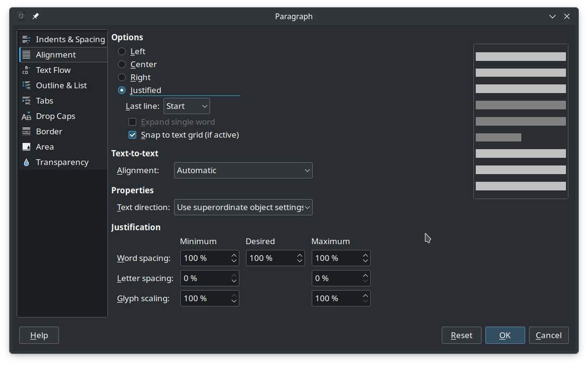This screenshot has width=588, height=365.
Task: Increase minimum Letter spacing value
Action: [234, 275]
